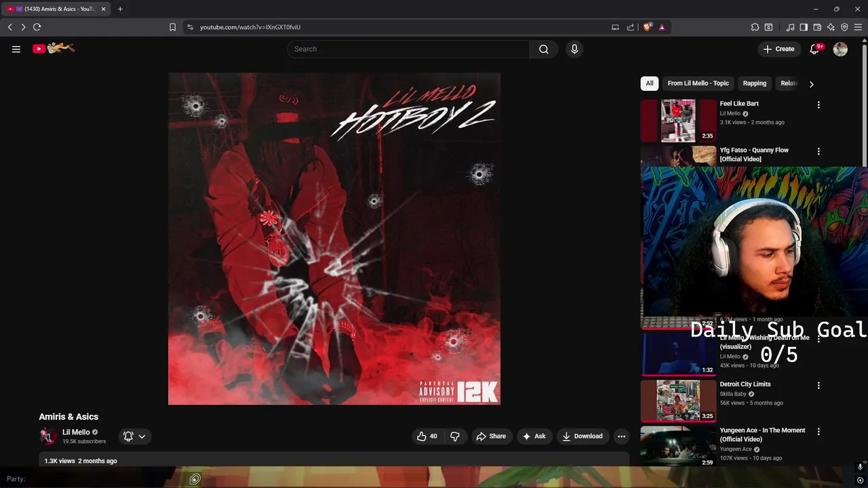Viewport: 868px width, 488px height.
Task: Open the account avatar menu
Action: pyautogui.click(x=840, y=49)
